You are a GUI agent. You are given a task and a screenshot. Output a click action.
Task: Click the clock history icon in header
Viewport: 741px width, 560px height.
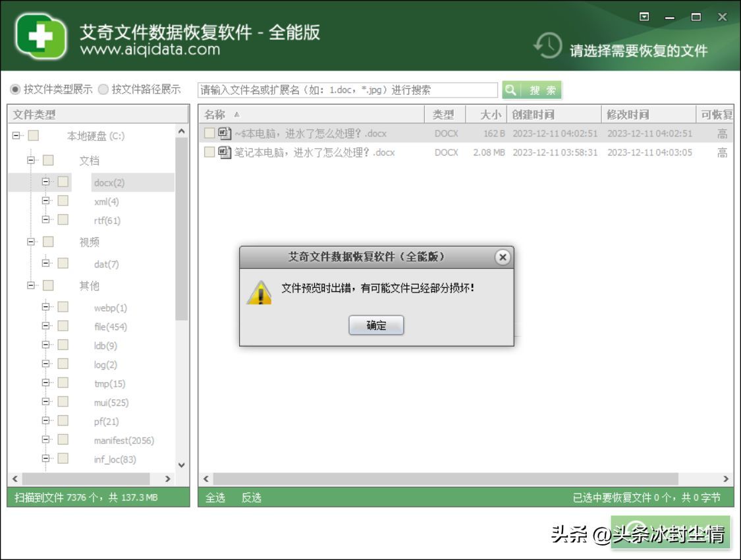548,45
